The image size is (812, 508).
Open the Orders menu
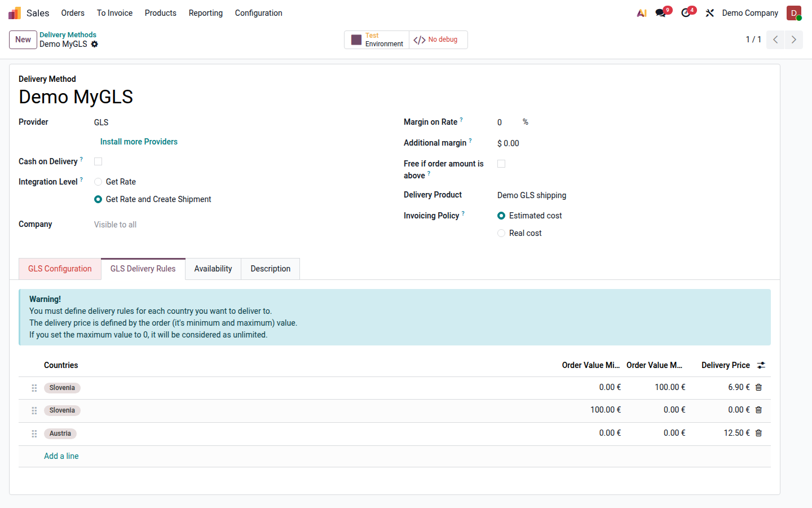tap(73, 13)
